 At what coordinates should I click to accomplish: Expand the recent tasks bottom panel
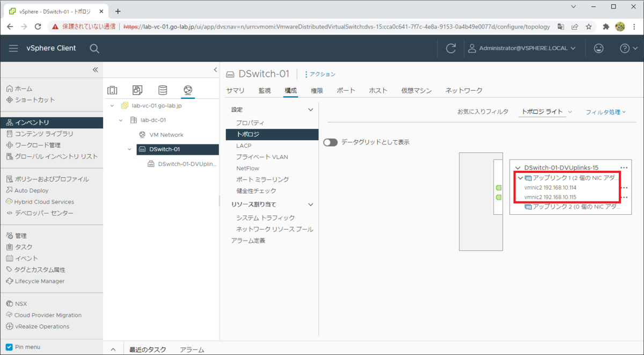click(113, 349)
